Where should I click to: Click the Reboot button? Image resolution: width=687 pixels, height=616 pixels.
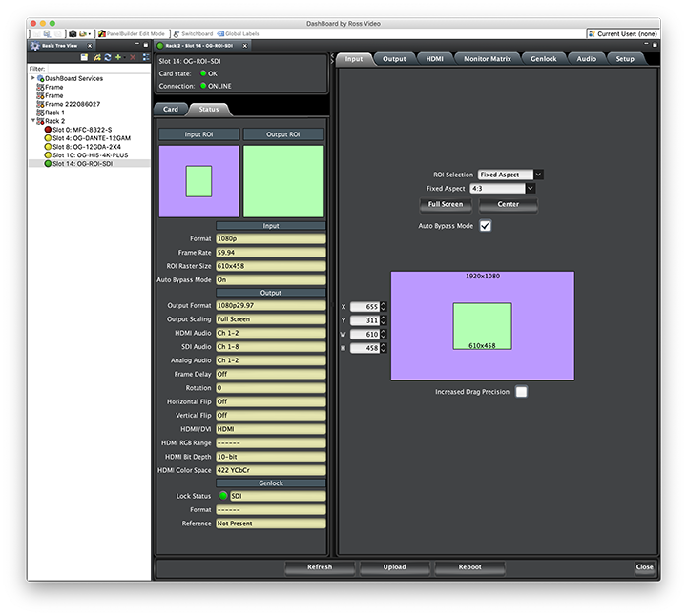(x=469, y=566)
